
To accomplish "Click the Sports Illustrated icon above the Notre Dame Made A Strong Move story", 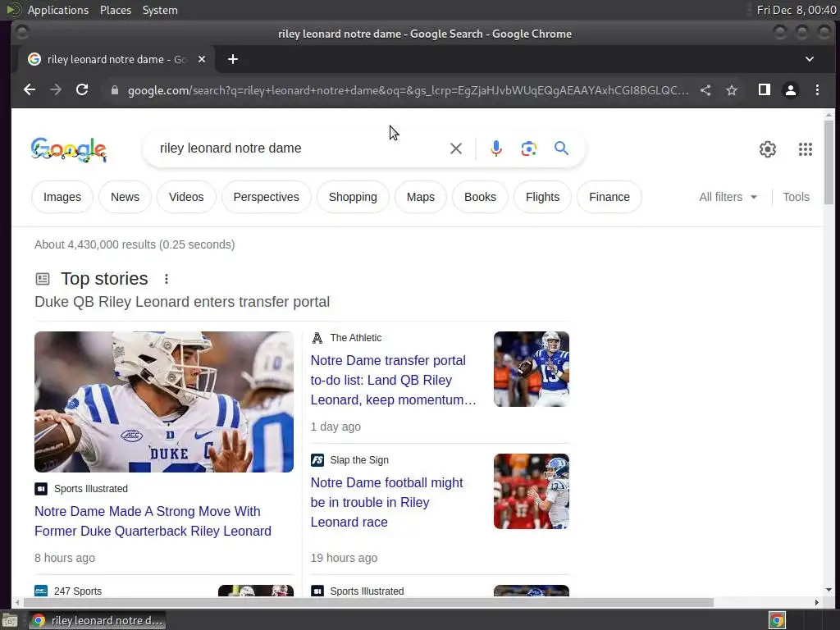I will (41, 489).
